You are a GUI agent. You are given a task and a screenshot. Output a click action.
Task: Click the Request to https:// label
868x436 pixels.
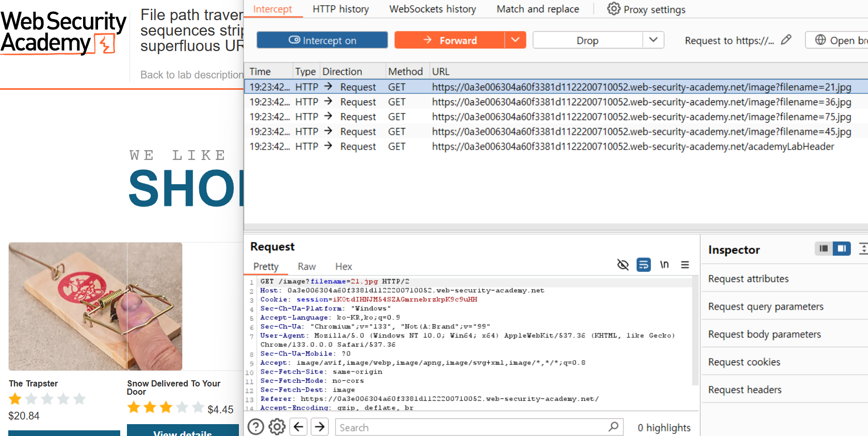pyautogui.click(x=729, y=40)
